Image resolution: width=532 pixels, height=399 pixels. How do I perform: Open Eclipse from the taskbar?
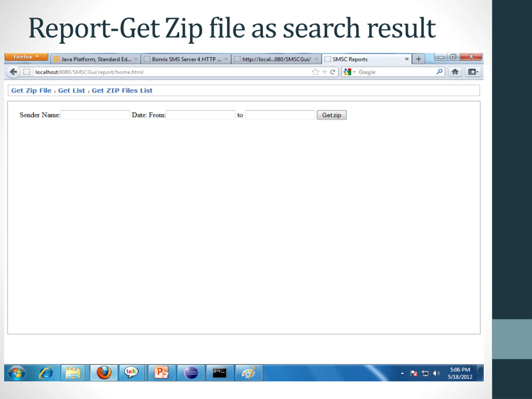tap(191, 373)
